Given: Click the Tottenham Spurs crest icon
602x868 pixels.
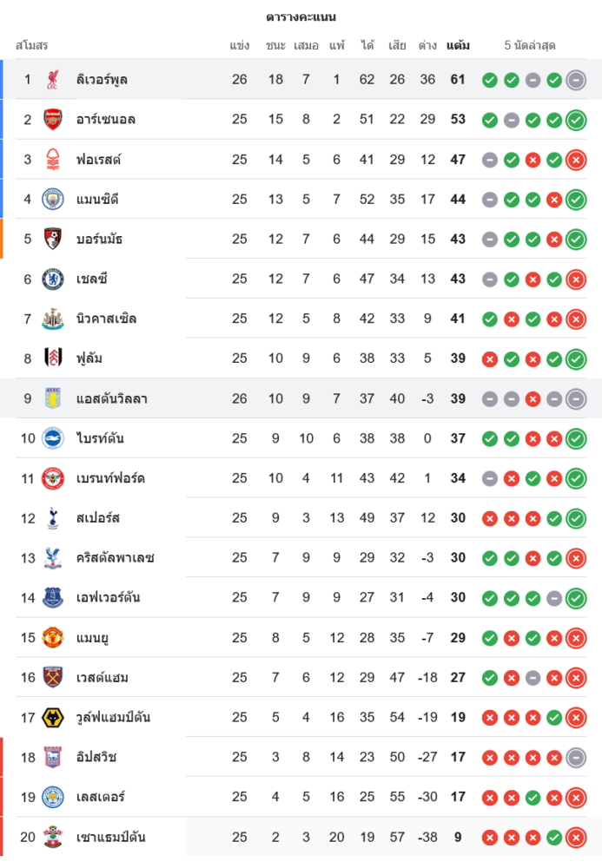Looking at the screenshot, I should 53,518.
